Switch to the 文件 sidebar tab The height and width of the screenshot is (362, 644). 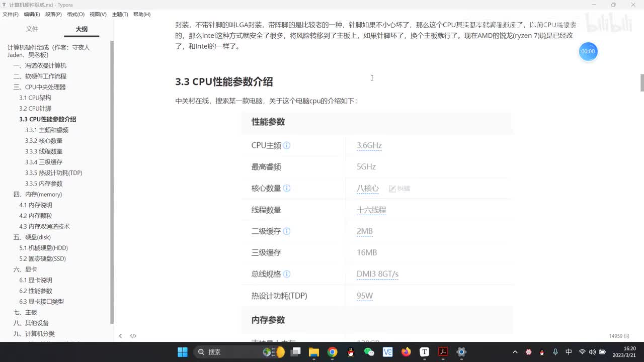click(x=32, y=29)
